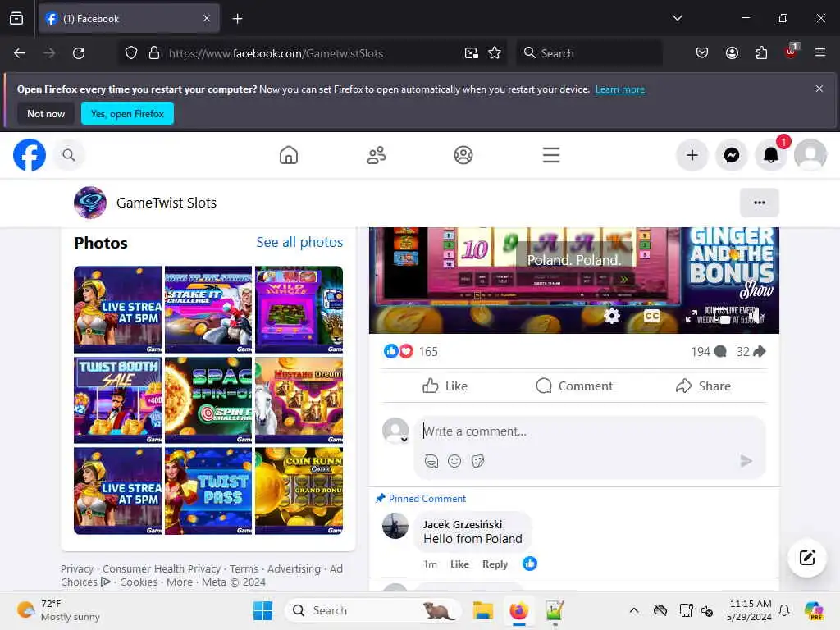Click Learn more in Firefox banner
This screenshot has height=630, width=840.
[620, 89]
